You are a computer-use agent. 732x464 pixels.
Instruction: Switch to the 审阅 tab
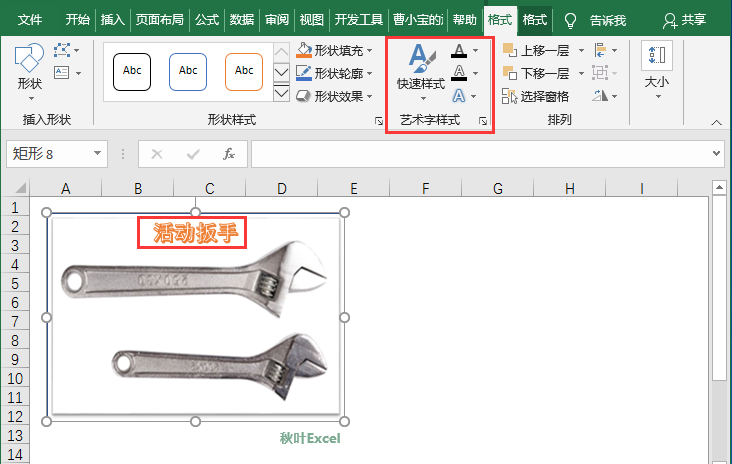277,20
